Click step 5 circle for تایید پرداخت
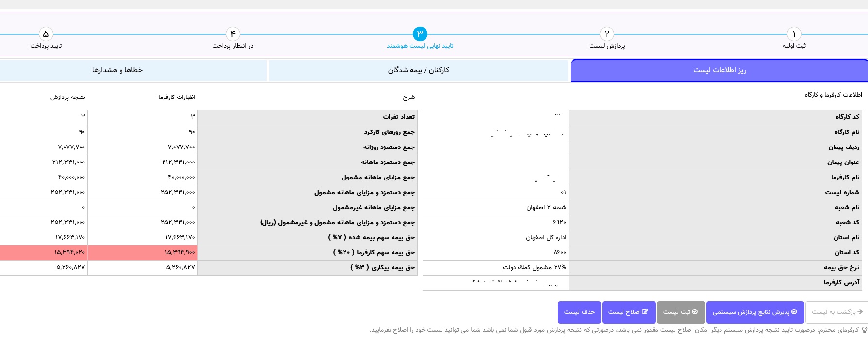The image size is (868, 343). (x=46, y=34)
